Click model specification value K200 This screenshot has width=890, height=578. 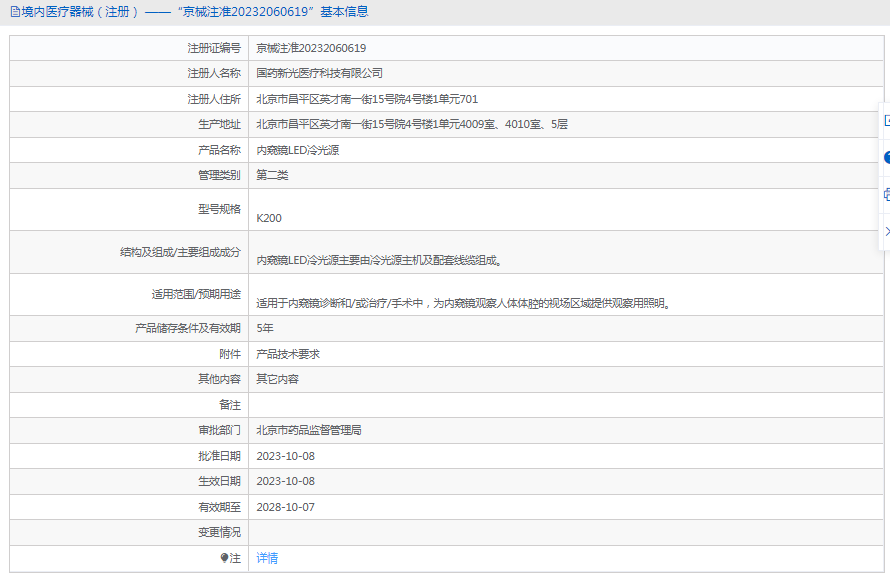pyautogui.click(x=268, y=218)
